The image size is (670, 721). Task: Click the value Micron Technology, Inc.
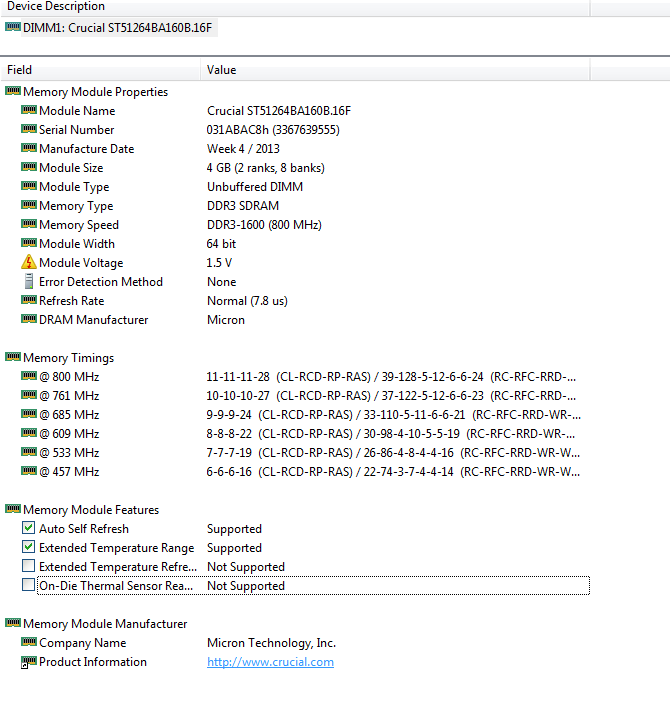click(271, 643)
